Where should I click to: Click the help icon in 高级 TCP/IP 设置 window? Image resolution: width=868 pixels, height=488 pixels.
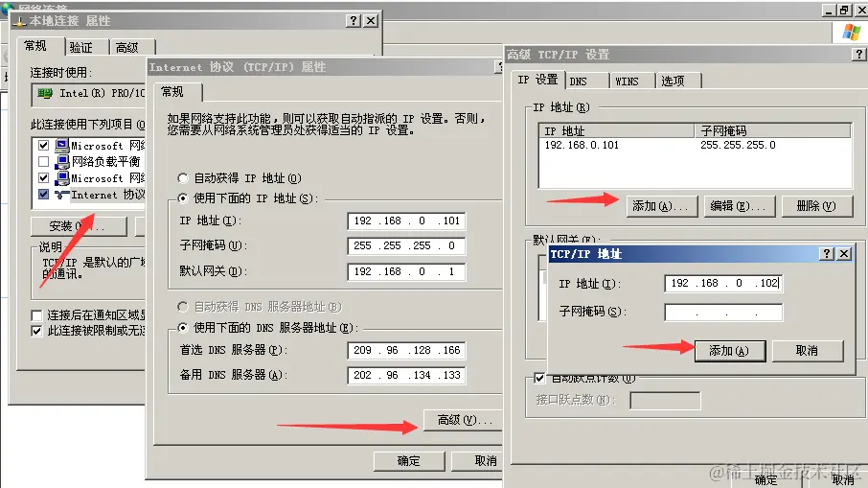(858, 55)
